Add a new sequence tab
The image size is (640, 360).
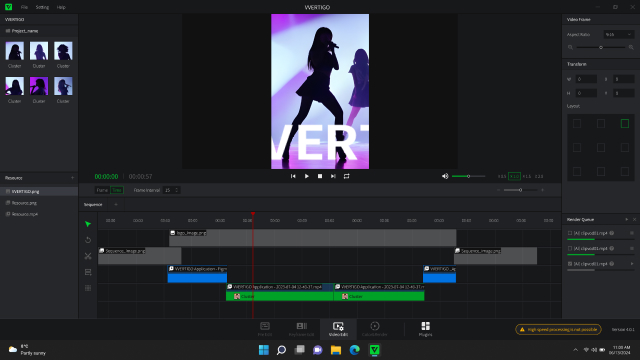[116, 204]
